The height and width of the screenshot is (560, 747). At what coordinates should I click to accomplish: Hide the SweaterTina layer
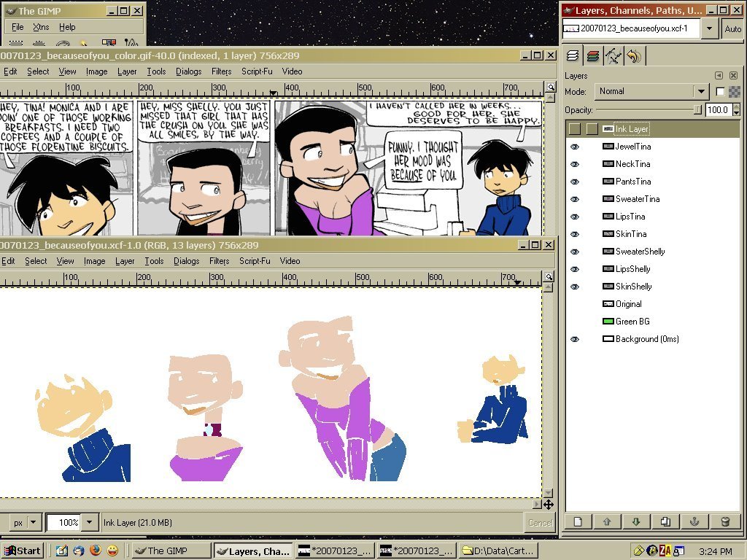coord(575,199)
